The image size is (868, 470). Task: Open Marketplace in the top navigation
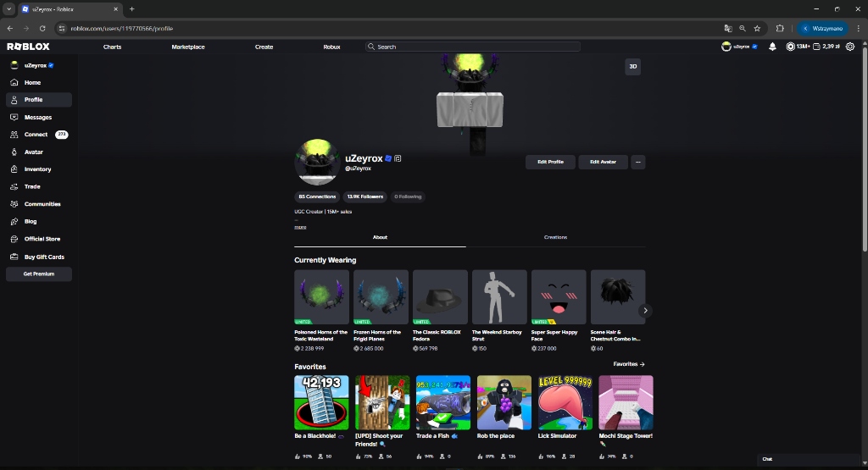pos(188,47)
